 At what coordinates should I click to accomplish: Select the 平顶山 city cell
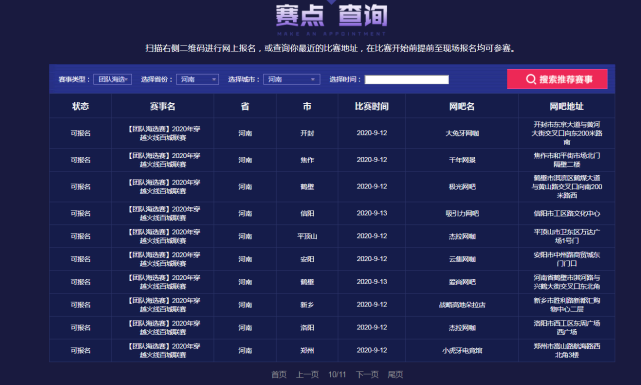(x=307, y=236)
